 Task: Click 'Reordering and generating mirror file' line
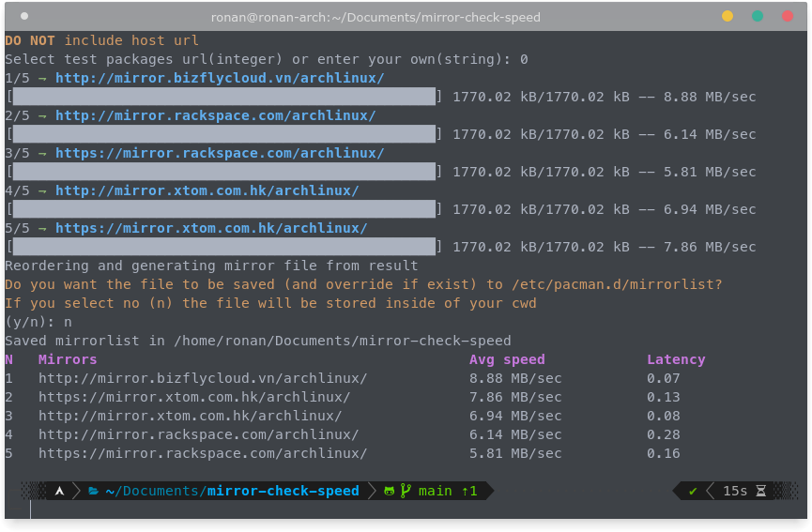coord(211,266)
